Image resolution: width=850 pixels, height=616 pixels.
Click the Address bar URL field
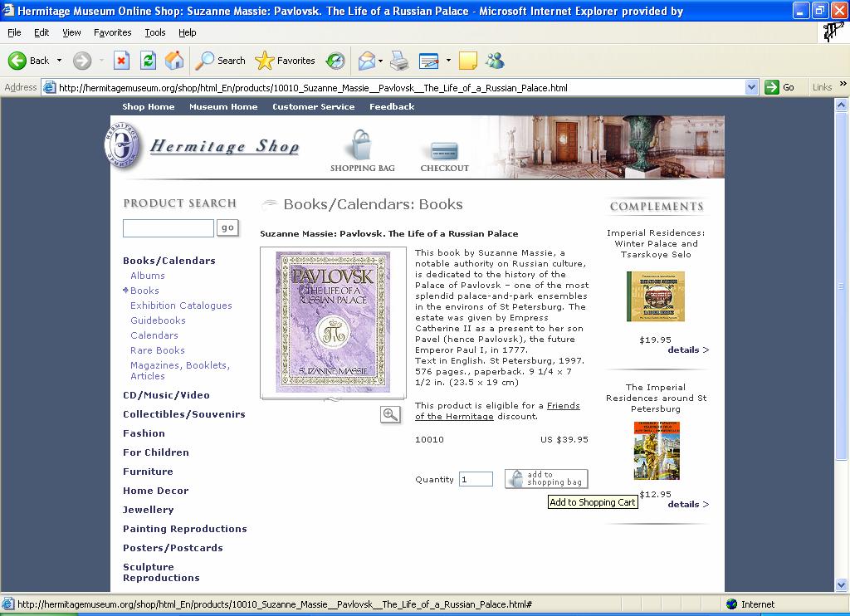tap(394, 87)
